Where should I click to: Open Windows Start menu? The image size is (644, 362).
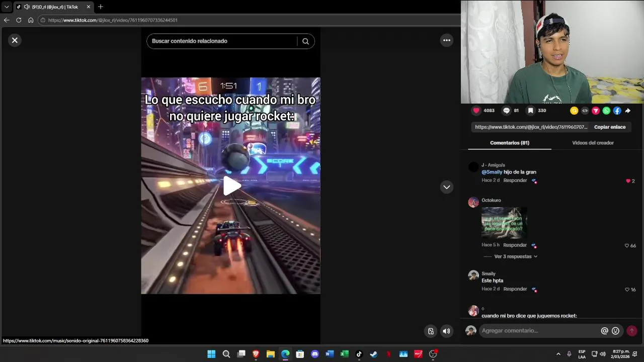(211, 354)
